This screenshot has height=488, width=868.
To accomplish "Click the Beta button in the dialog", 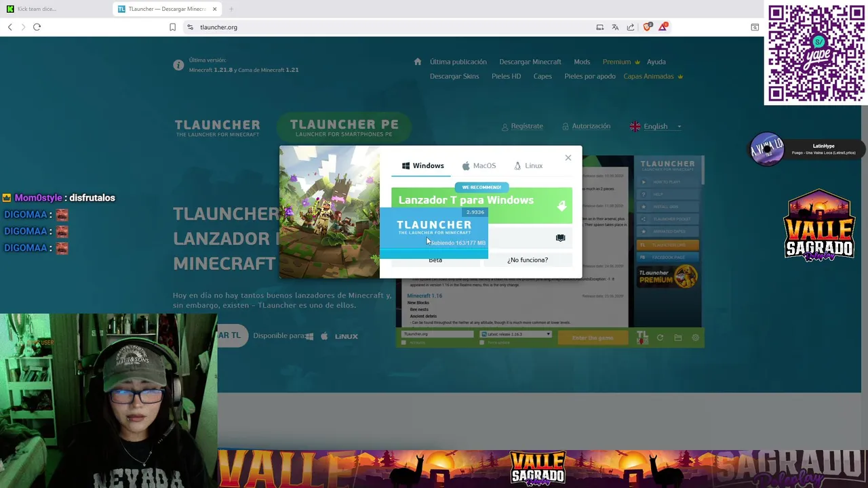I will pyautogui.click(x=435, y=260).
